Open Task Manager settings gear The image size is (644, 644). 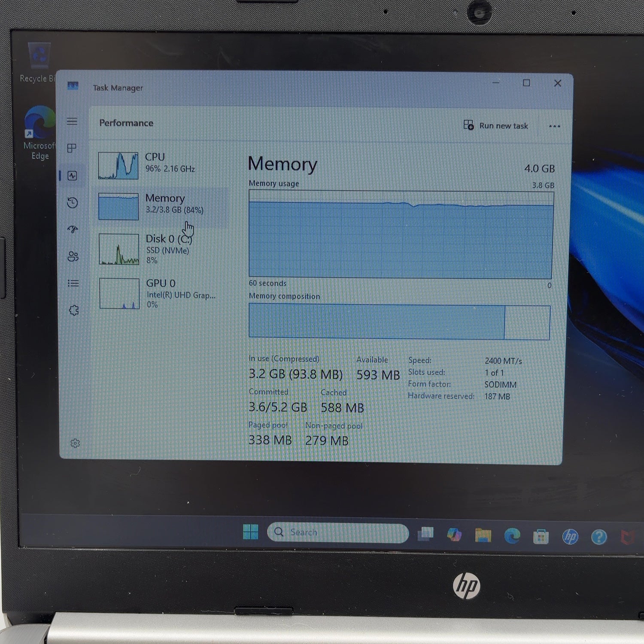pyautogui.click(x=75, y=443)
